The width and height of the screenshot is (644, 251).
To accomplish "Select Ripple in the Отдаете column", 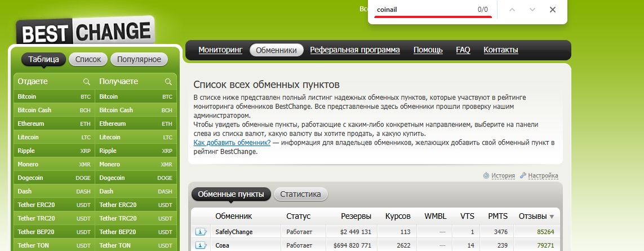I will click(x=54, y=151).
